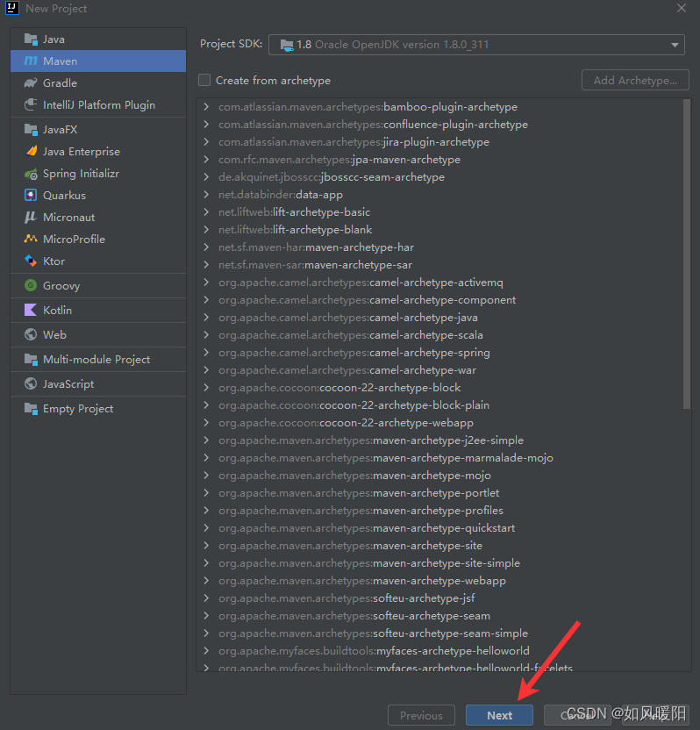Viewport: 700px width, 730px height.
Task: Select maven-archetype-sar row
Action: 439,265
